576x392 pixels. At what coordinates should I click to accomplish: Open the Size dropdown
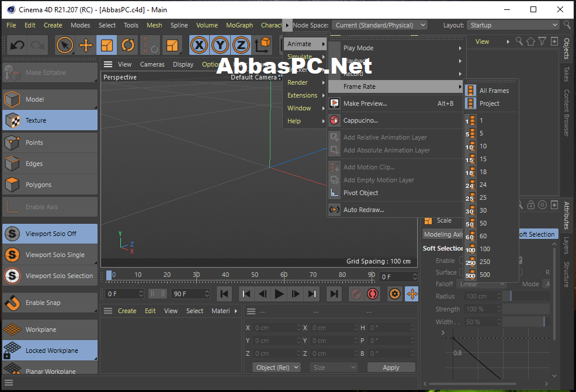coord(334,367)
